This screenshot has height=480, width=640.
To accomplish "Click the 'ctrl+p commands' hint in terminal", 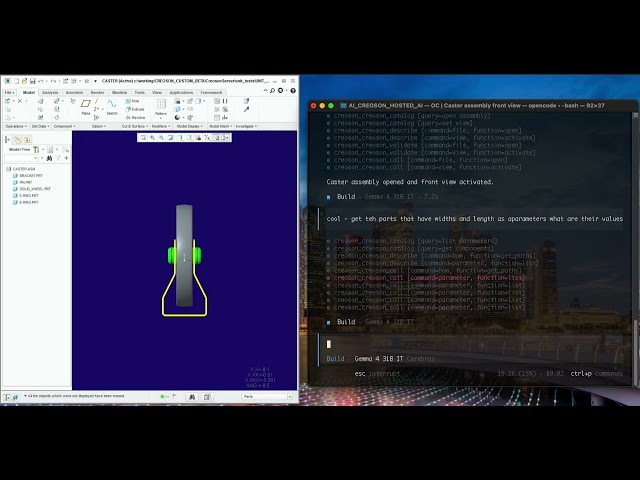I will coord(596,373).
